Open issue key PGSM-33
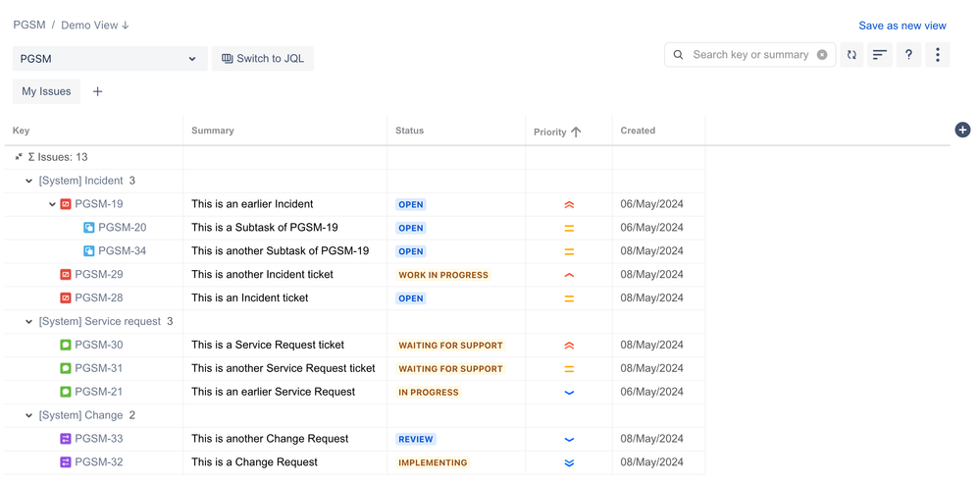 [x=99, y=439]
